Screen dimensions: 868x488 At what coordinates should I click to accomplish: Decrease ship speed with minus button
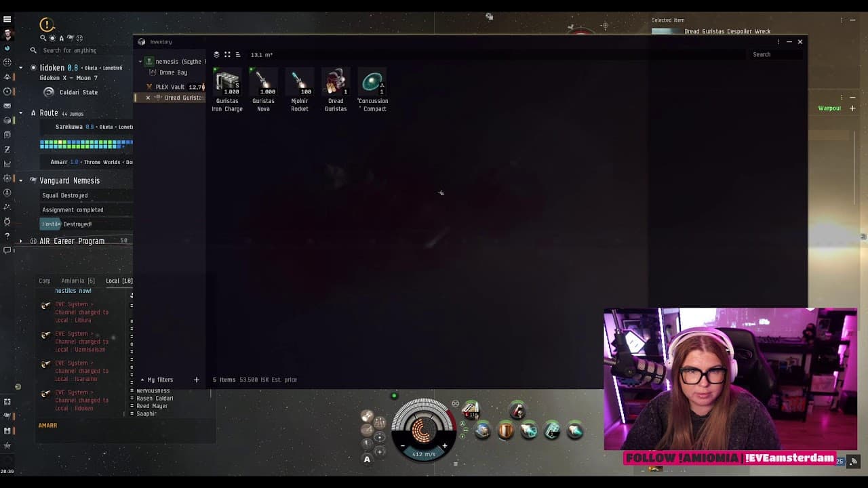click(403, 447)
